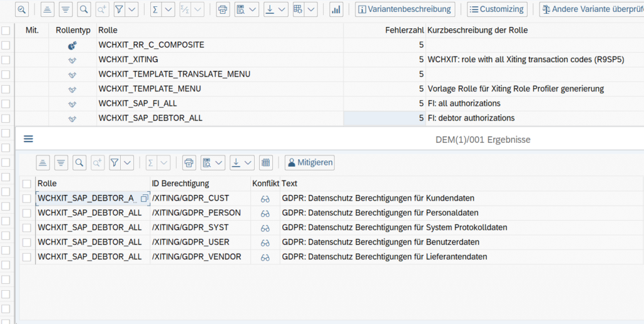
Task: Click highlighted Fehlerzahl 5 of WCHXIT_SAP_DEBTOR_ALL
Action: [x=384, y=118]
